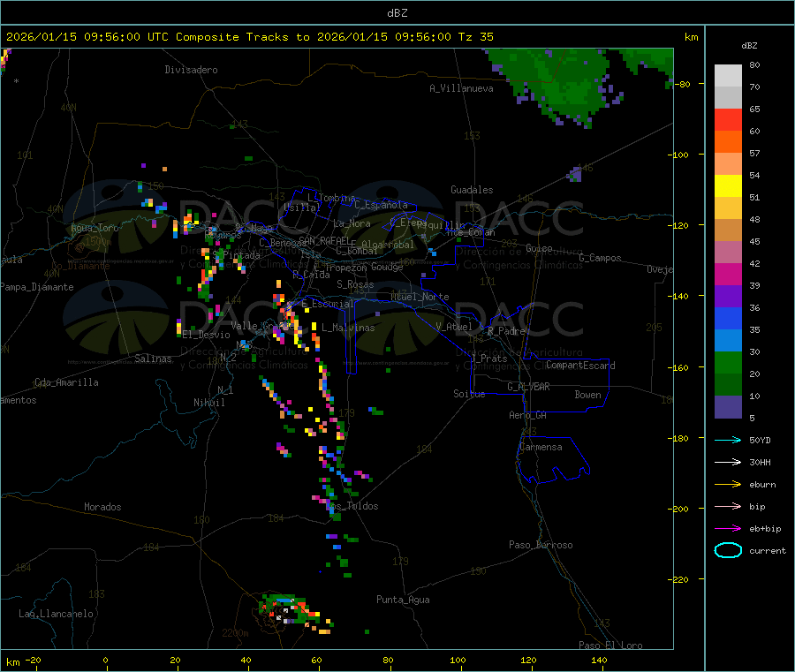Click the Nihuil map label
795x672 pixels.
(208, 403)
